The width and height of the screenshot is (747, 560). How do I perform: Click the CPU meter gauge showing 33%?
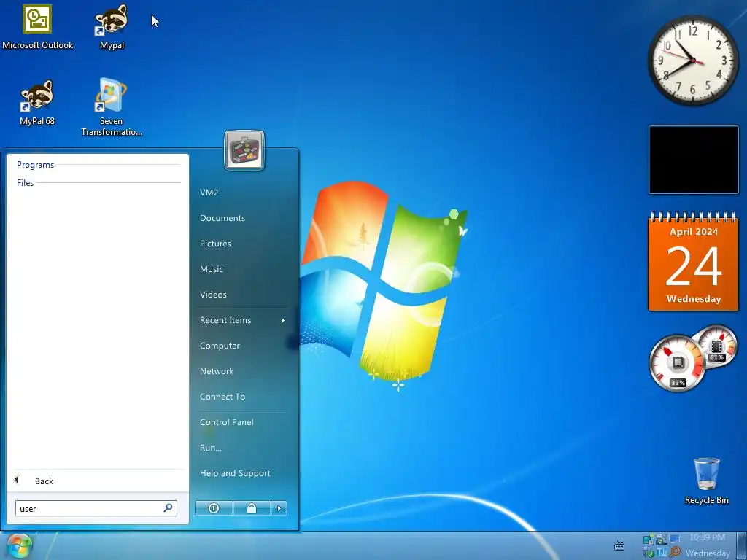677,363
